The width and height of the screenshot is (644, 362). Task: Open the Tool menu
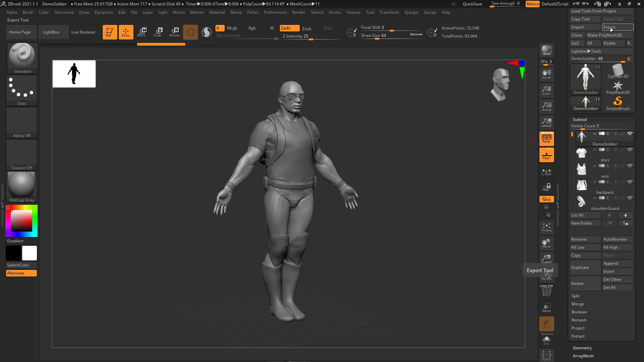(370, 12)
